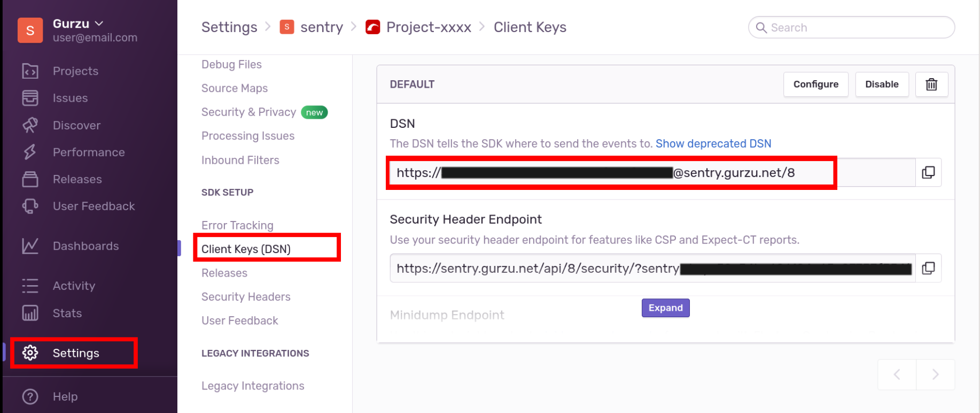Click the Stats bar chart icon

click(x=30, y=313)
